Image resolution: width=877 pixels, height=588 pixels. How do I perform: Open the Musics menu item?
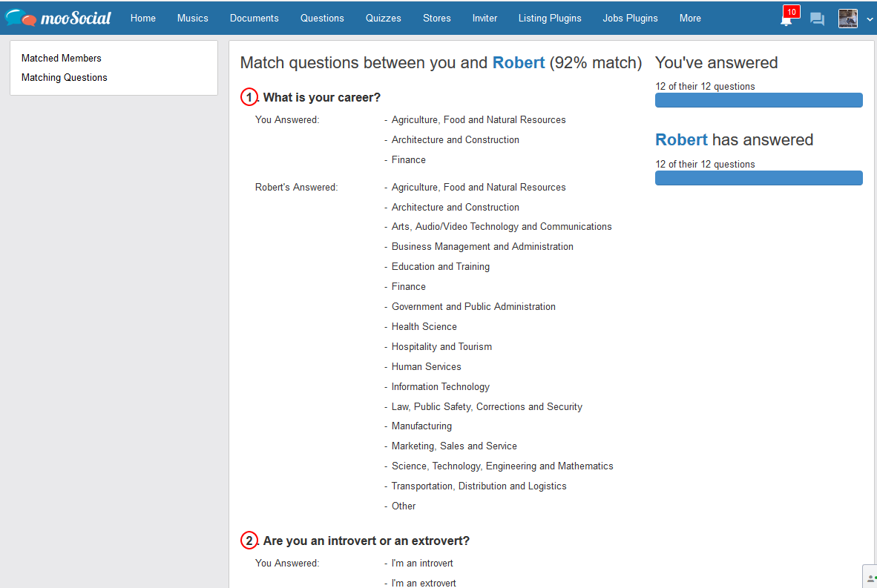[x=192, y=18]
